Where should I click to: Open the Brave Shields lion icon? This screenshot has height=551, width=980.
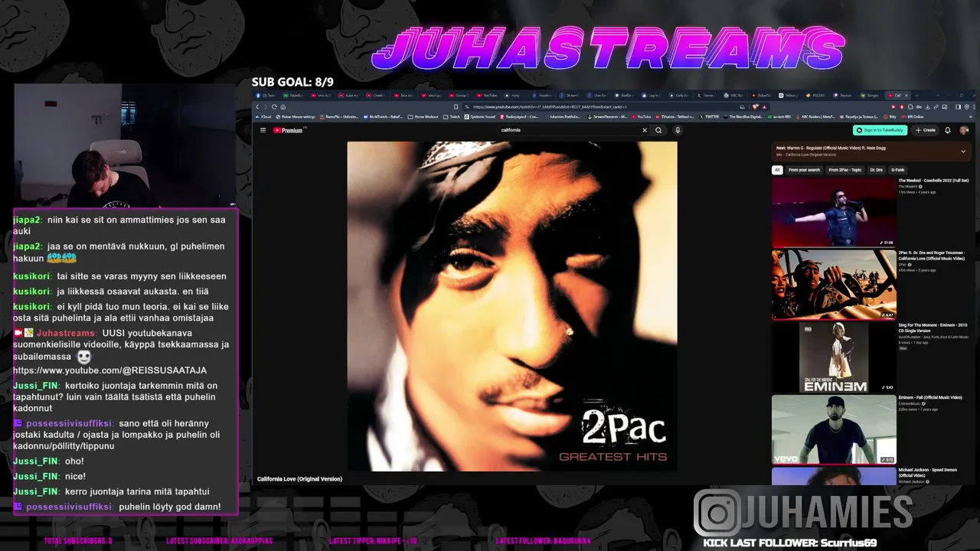tap(755, 107)
